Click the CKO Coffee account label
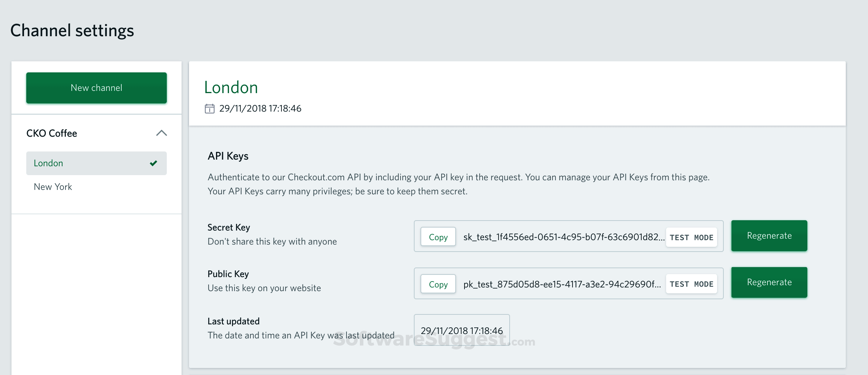 (52, 133)
